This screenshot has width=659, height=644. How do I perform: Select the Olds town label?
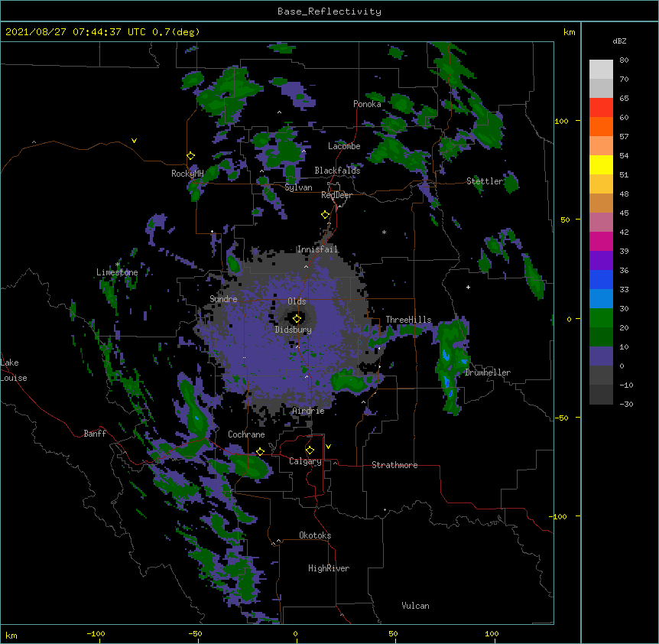click(x=297, y=301)
